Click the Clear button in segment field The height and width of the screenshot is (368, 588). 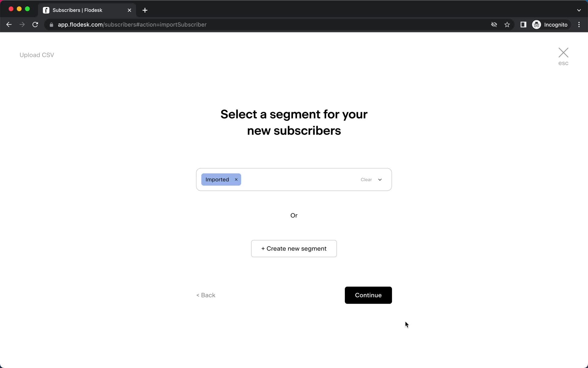[x=366, y=179]
